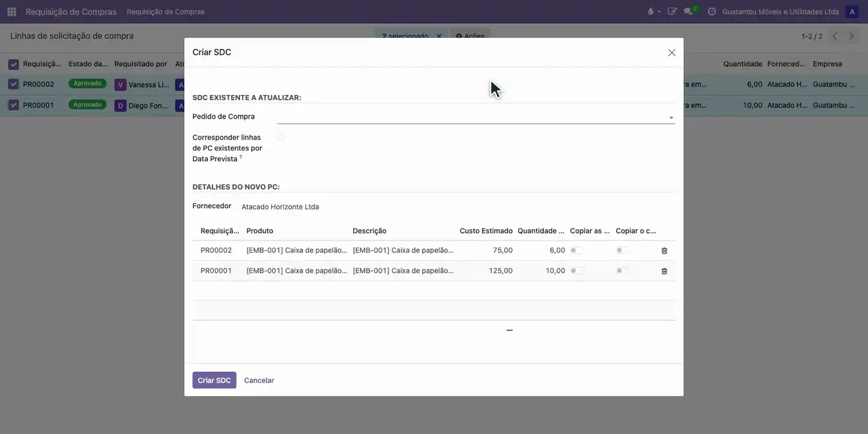Click the Criar SDC button
Screen dimensions: 868x434
(214, 380)
